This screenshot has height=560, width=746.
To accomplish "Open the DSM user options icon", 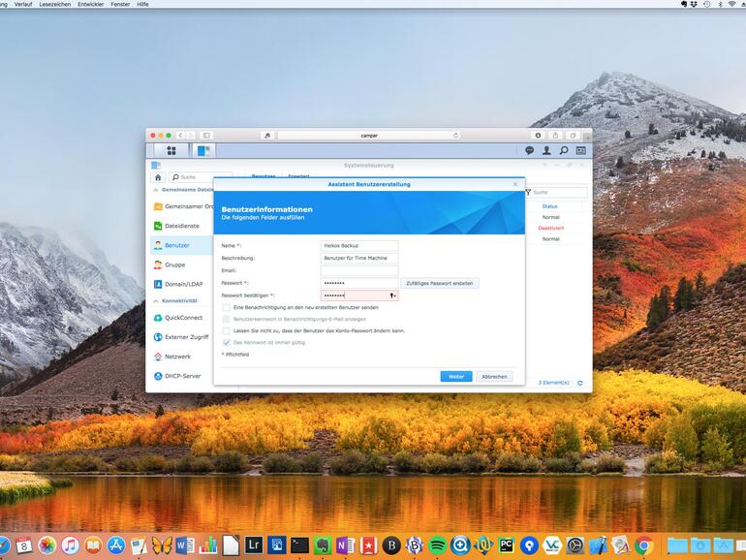I will point(546,150).
